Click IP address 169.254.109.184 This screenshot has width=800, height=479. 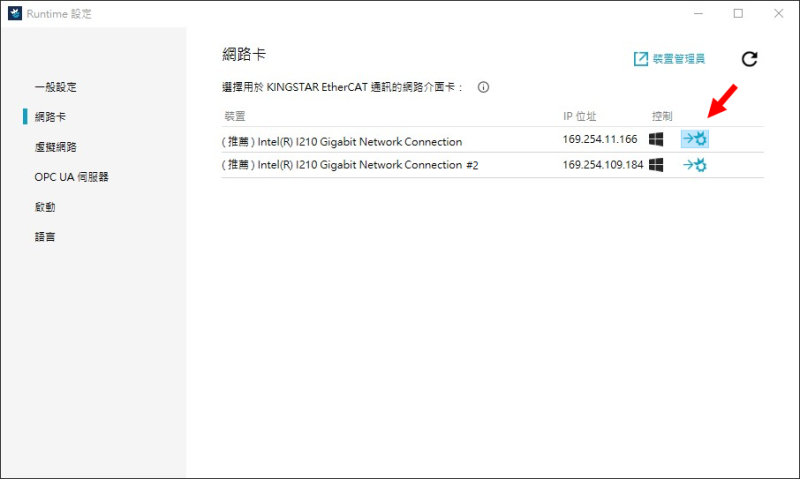click(x=603, y=165)
